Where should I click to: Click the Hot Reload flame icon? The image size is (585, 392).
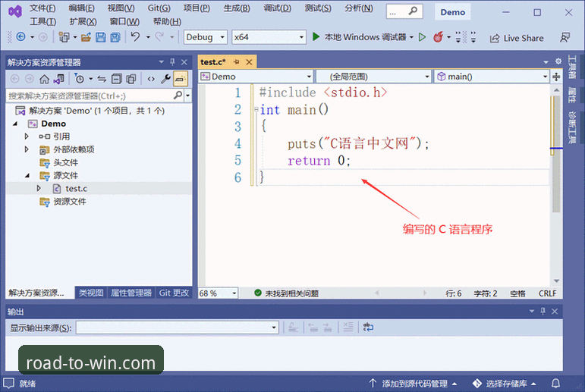tap(438, 37)
